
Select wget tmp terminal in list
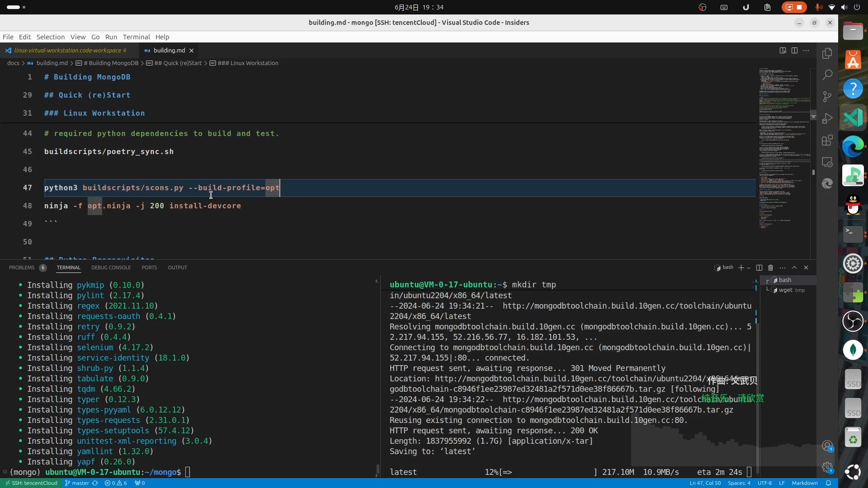coord(788,290)
